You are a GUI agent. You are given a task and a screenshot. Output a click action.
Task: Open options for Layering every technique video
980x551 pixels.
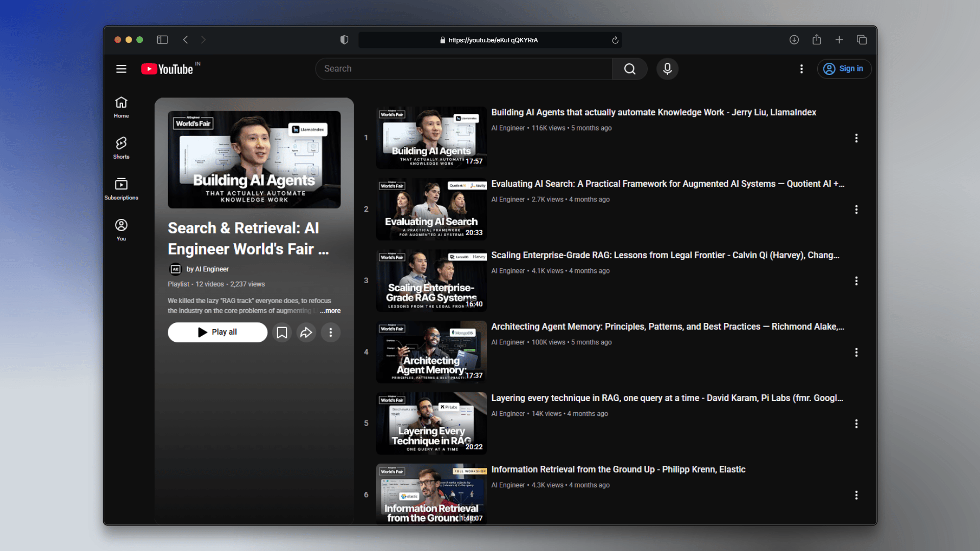click(856, 424)
